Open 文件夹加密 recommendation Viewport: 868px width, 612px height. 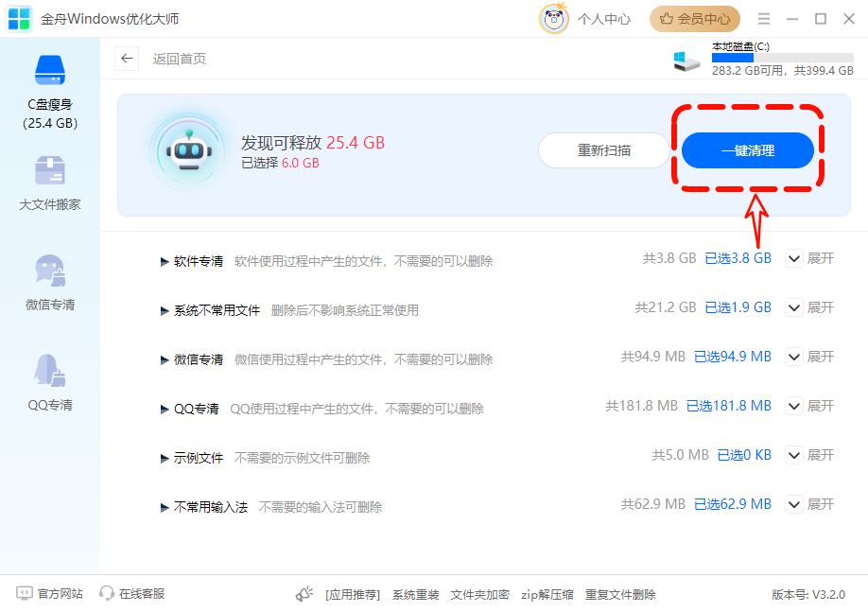(x=480, y=595)
